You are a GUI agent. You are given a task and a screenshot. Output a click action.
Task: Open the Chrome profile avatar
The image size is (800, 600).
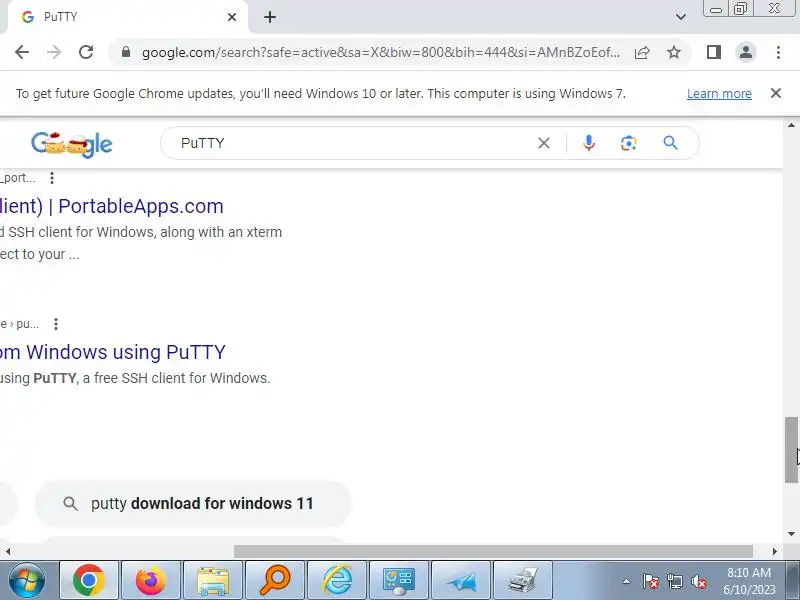point(746,52)
